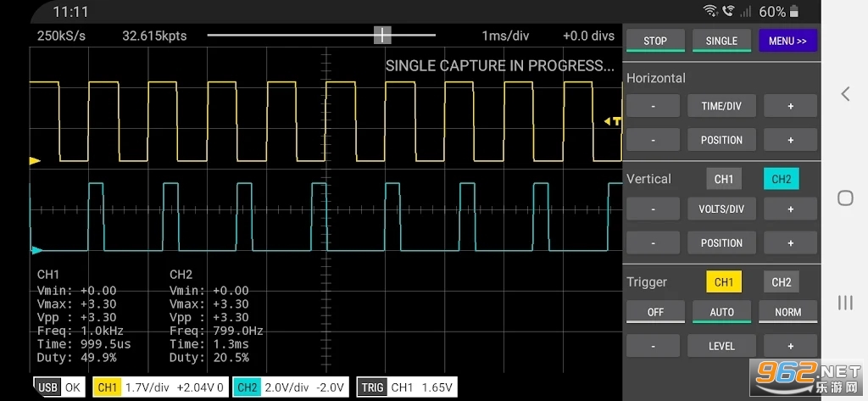The image size is (868, 401).
Task: Tap the USB OK status indicator
Action: click(59, 387)
